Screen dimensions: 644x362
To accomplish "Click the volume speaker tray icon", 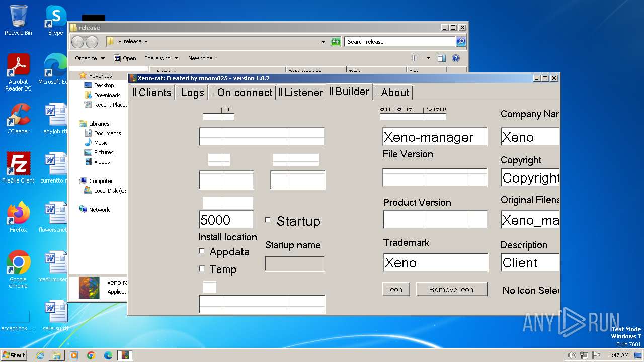I will (x=572, y=355).
